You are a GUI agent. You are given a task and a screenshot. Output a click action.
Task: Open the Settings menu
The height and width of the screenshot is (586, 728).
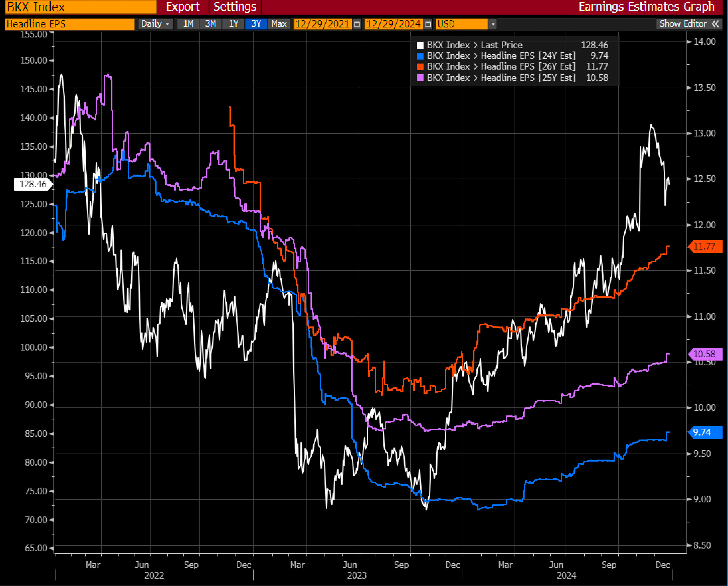(x=235, y=7)
